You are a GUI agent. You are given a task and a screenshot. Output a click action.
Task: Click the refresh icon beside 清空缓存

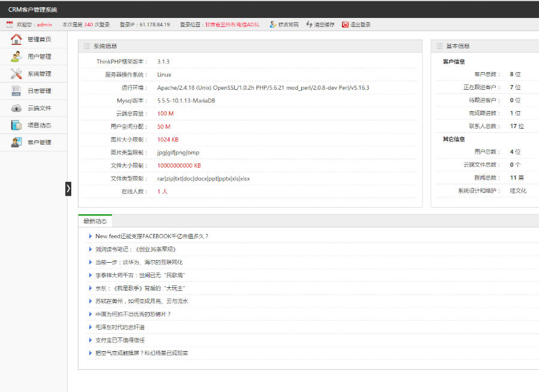[309, 25]
